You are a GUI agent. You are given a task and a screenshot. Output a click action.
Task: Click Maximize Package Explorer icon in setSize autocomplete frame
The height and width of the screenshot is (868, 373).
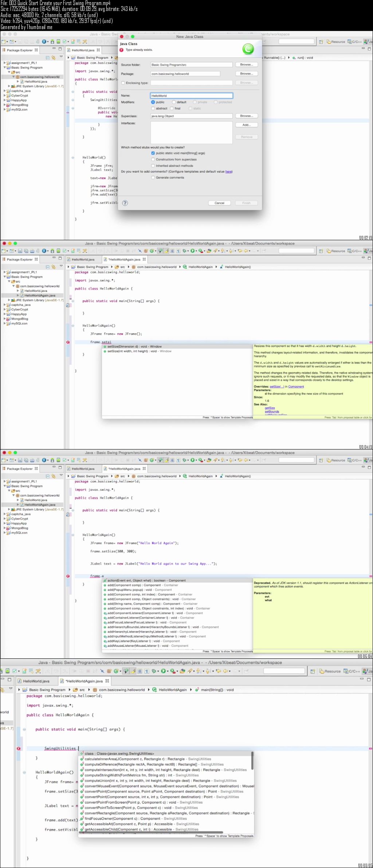click(60, 258)
